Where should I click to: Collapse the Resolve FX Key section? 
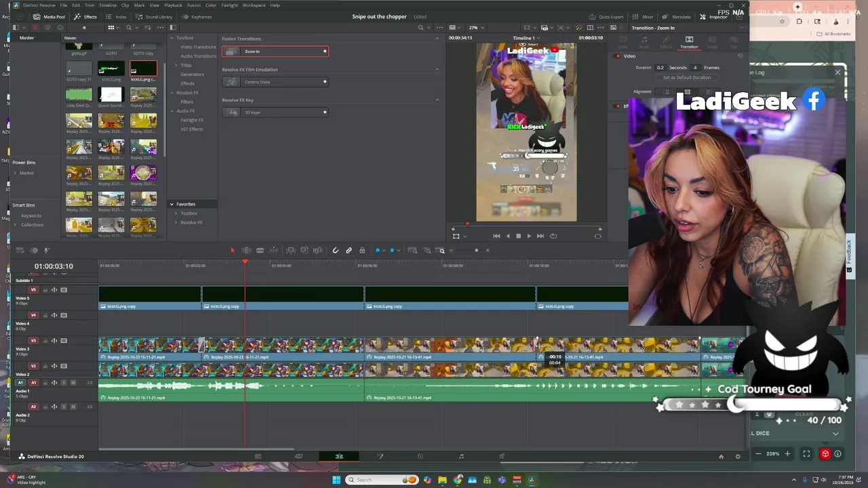pos(437,100)
